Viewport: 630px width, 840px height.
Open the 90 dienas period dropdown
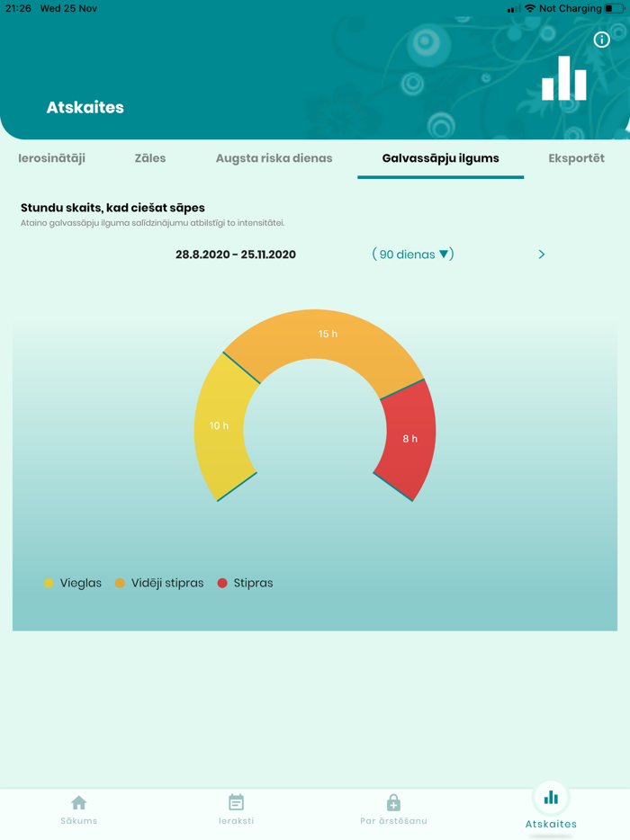pyautogui.click(x=413, y=254)
